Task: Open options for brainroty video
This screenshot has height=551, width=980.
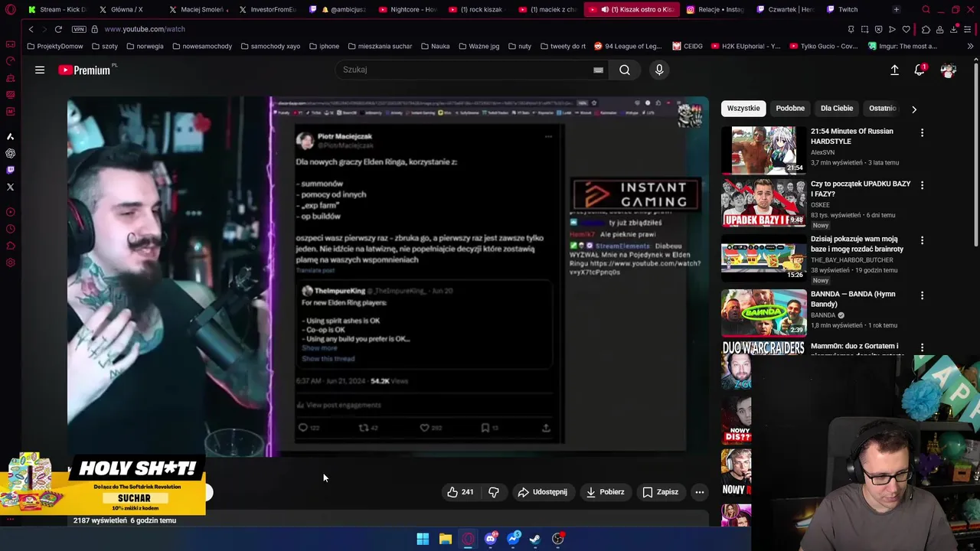Action: pos(922,240)
